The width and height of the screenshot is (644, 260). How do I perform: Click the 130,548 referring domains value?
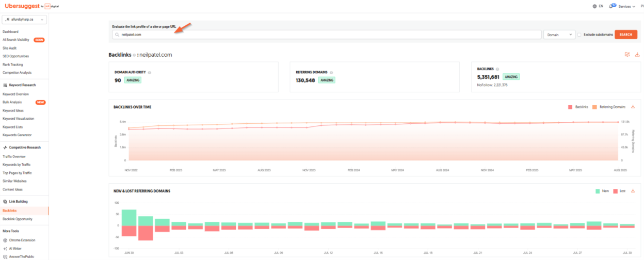[x=305, y=80]
